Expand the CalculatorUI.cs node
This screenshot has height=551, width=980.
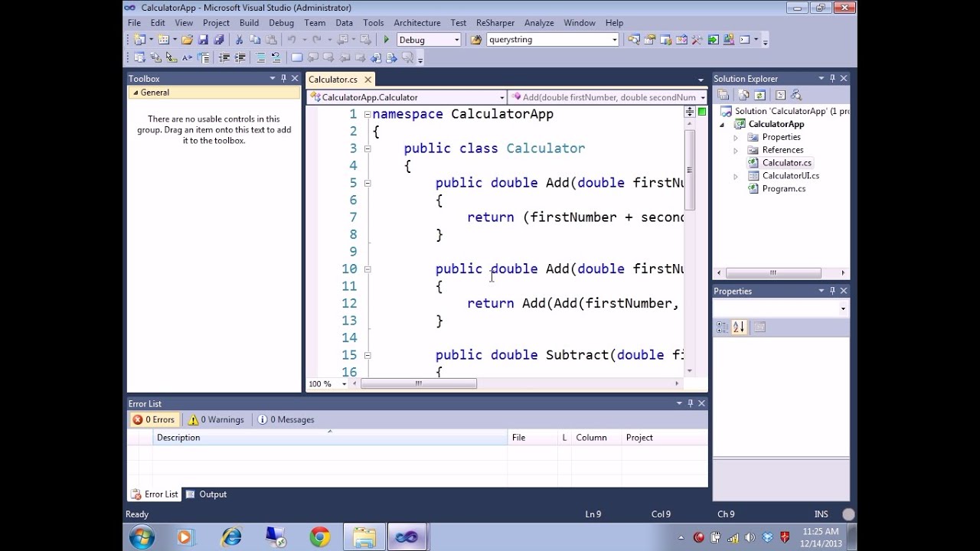click(x=736, y=177)
